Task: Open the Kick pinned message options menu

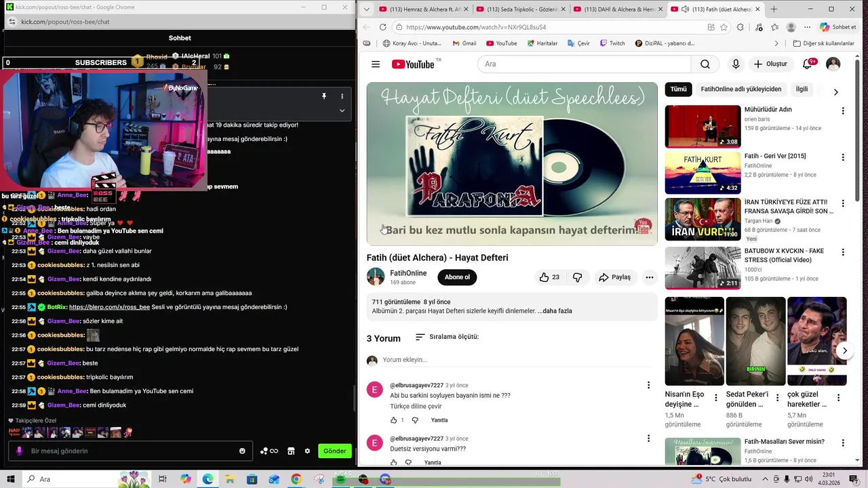Action: [342, 96]
